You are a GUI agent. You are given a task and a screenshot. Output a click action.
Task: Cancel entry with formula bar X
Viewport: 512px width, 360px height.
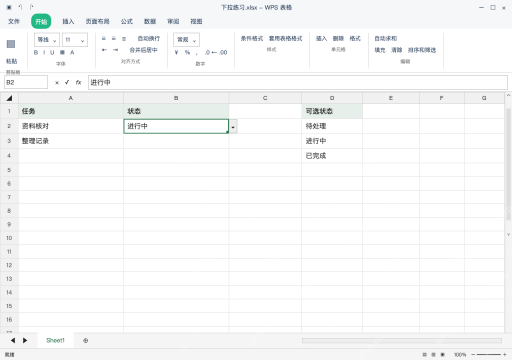click(x=57, y=83)
